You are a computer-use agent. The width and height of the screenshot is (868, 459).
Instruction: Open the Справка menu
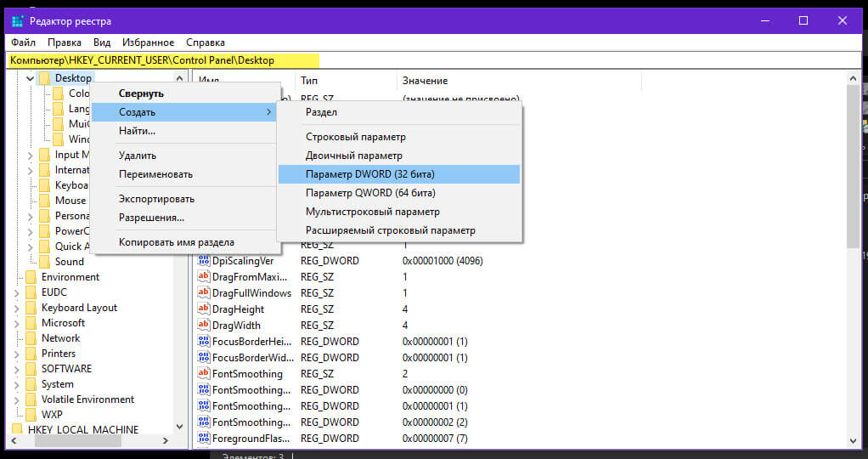(x=206, y=42)
